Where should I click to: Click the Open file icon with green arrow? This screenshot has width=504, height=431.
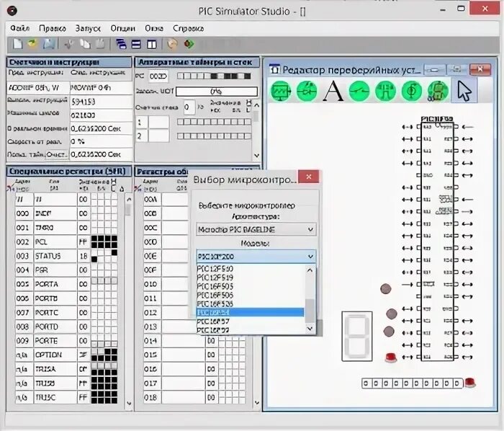tap(32, 44)
